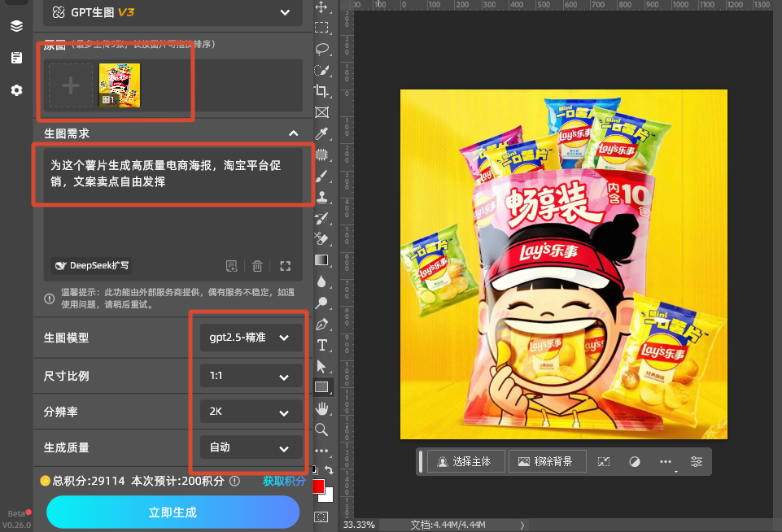This screenshot has height=532, width=782.
Task: Click adjustment half-circle icon in task bar
Action: 635,462
